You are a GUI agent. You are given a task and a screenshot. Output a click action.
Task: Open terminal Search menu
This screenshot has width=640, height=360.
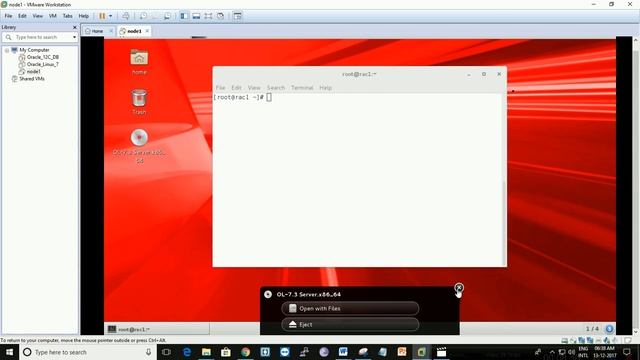[276, 88]
